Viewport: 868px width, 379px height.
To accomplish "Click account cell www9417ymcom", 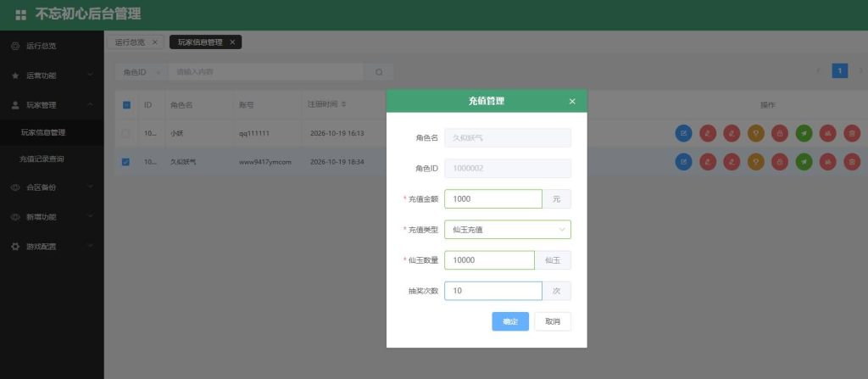I will click(x=265, y=162).
